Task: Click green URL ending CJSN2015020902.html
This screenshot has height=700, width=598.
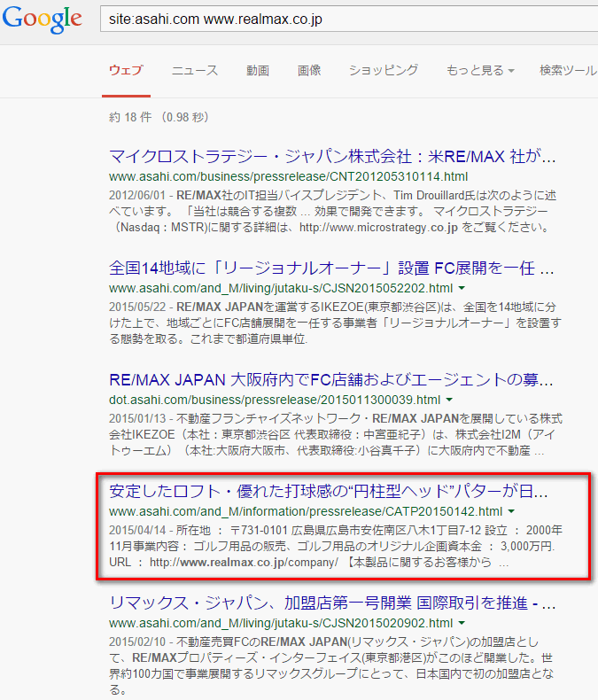Action: [281, 623]
